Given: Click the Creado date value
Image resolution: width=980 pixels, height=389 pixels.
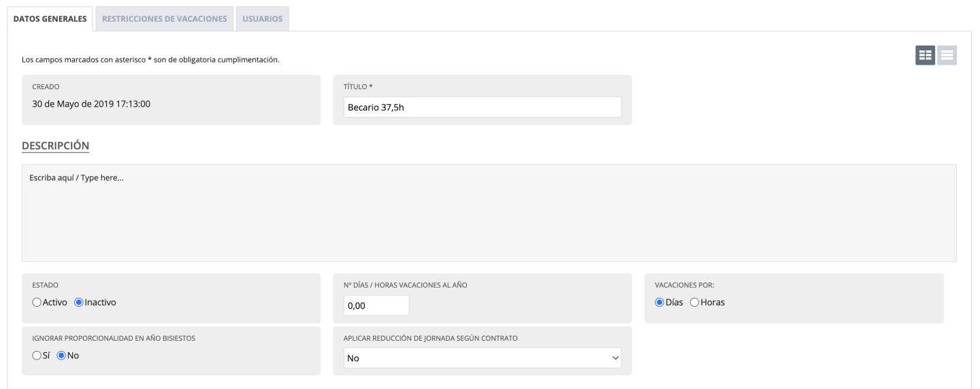Looking at the screenshot, I should (91, 105).
